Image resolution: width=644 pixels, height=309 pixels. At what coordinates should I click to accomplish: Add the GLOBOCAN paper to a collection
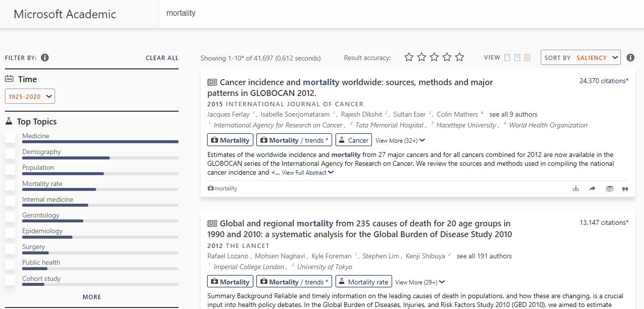pyautogui.click(x=610, y=188)
